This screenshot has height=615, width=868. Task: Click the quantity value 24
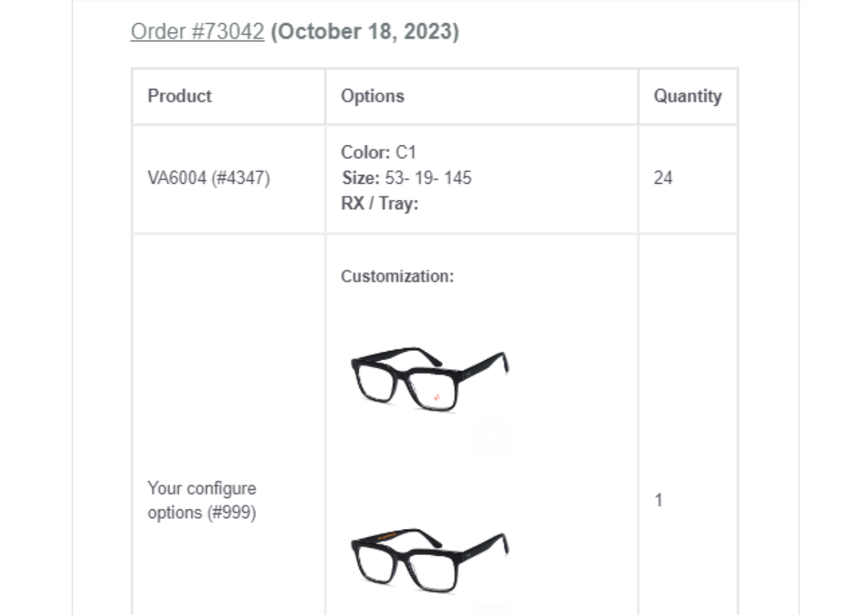point(663,178)
